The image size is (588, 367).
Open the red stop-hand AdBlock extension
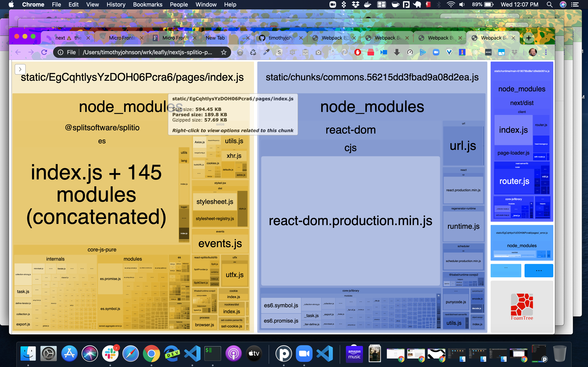(357, 52)
